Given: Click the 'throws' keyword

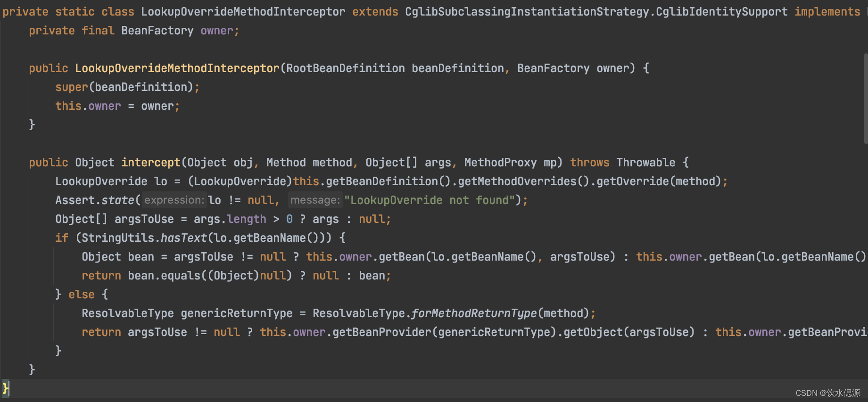Looking at the screenshot, I should pos(589,163).
